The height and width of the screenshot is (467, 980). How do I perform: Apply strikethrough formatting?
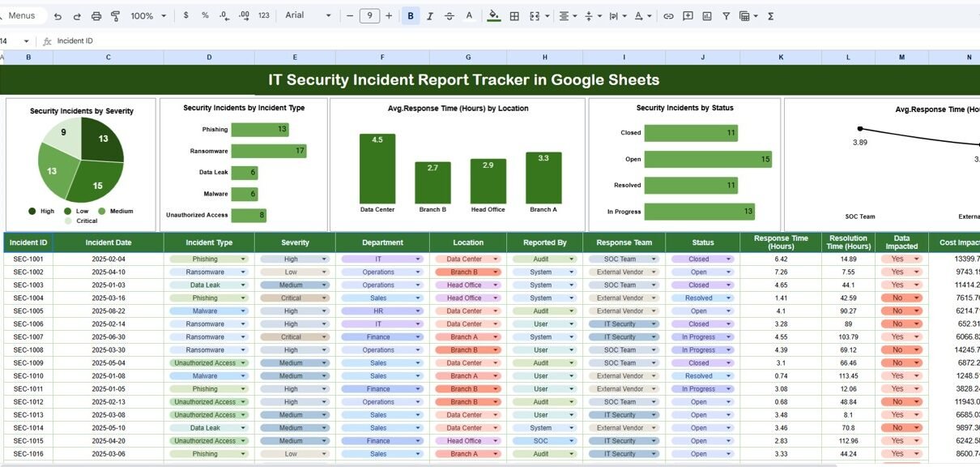449,16
